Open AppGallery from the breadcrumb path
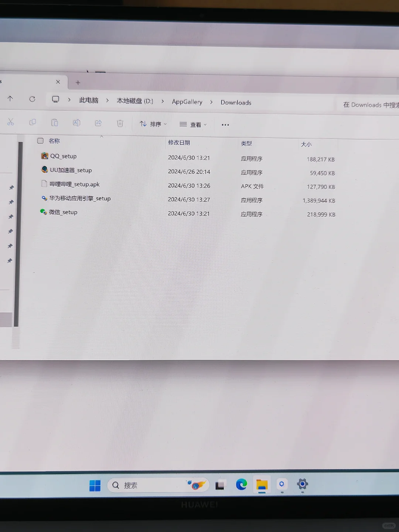 (x=187, y=102)
